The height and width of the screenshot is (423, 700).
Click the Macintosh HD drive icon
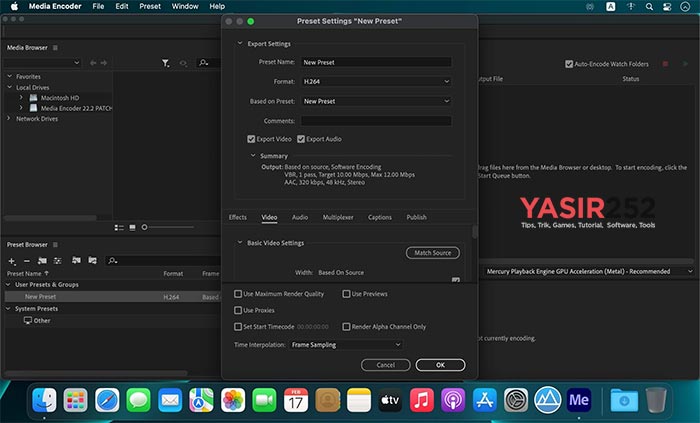coord(33,98)
